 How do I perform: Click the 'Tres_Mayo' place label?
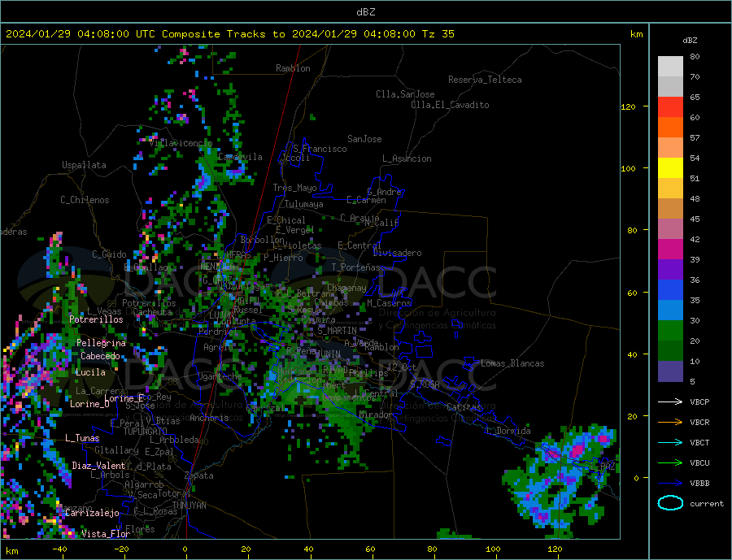point(294,188)
